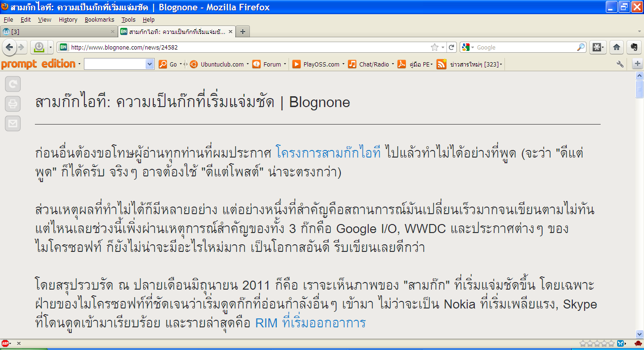Open Ubuntuclub.com toolbar link
This screenshot has height=350, width=644.
[x=217, y=64]
